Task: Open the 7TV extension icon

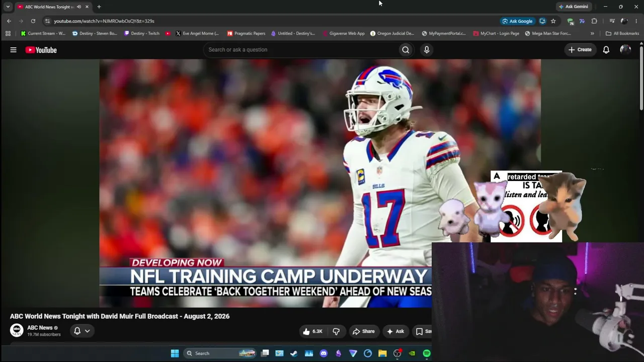Action: coord(582,21)
